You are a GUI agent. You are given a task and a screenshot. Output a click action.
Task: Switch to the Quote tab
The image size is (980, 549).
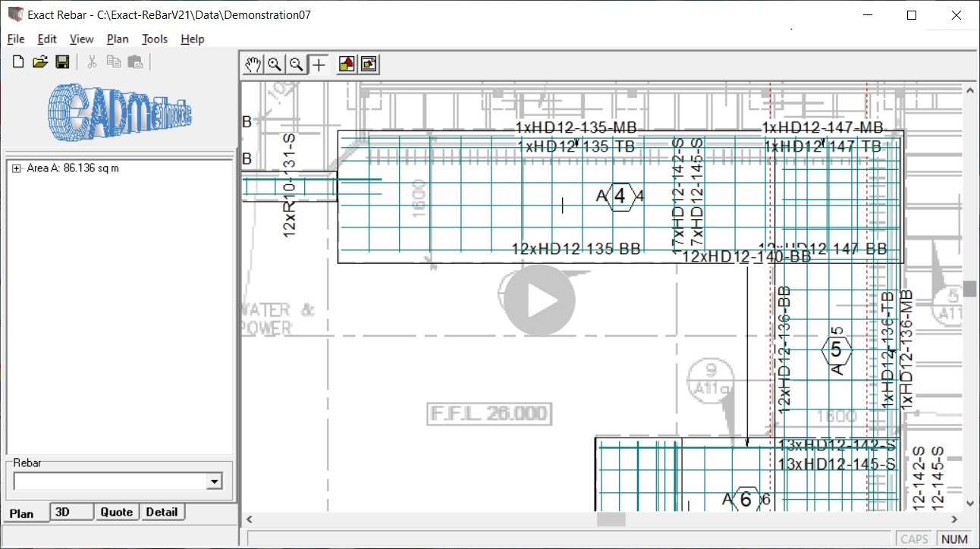[x=117, y=512]
